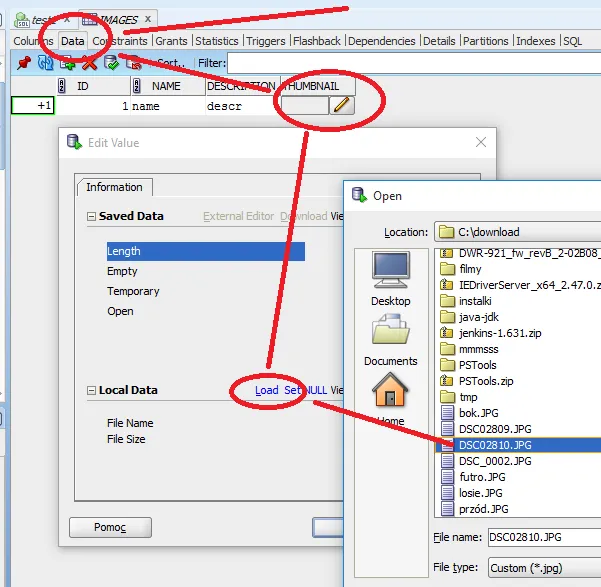Select the futro.JPG file
Screen dimensions: 601x587
point(482,477)
